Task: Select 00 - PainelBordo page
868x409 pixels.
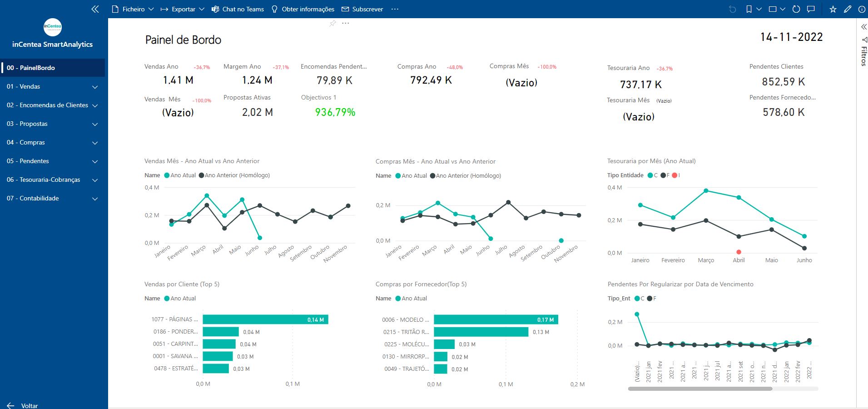Action: click(53, 68)
